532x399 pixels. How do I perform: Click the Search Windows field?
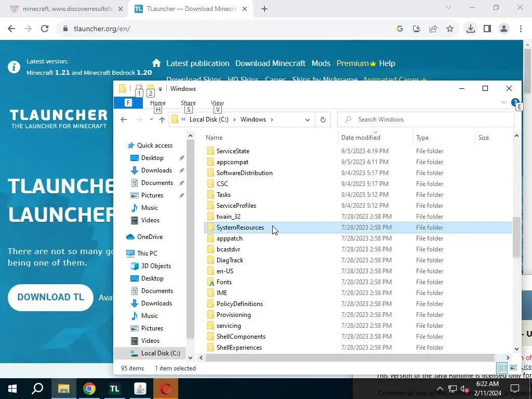[426, 119]
